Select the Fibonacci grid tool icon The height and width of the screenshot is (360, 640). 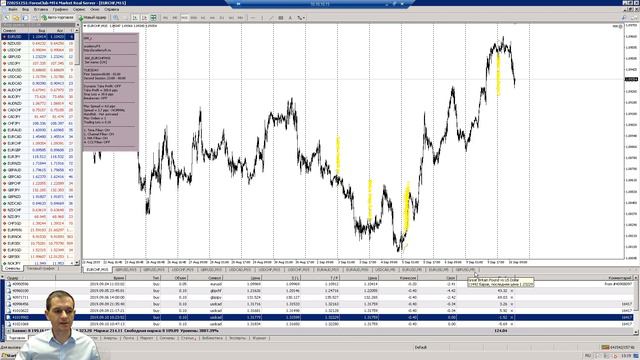coord(281,18)
